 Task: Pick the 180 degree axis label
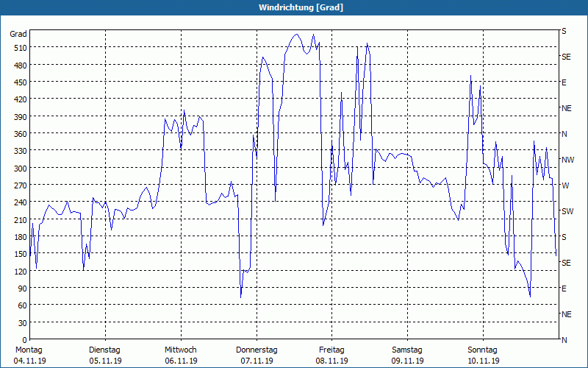(21, 237)
